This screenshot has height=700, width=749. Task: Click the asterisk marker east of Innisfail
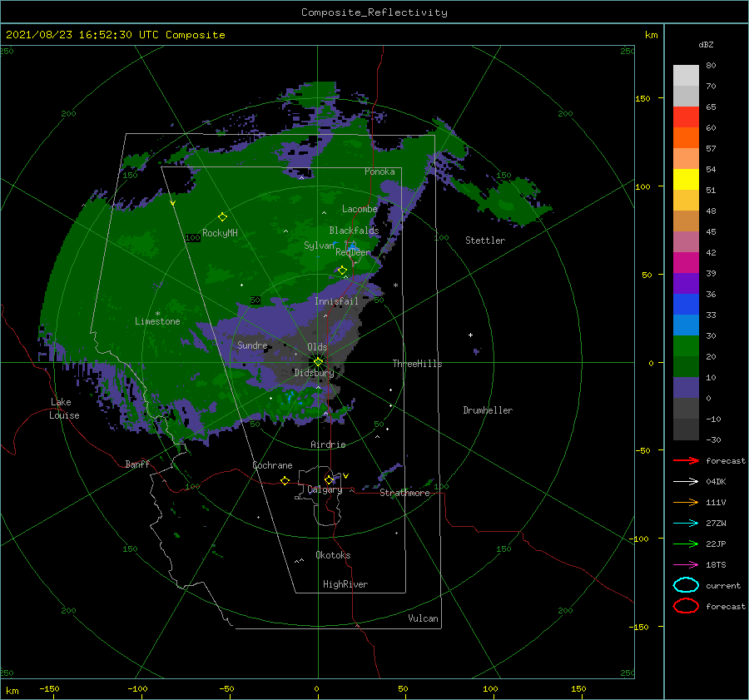[x=395, y=285]
